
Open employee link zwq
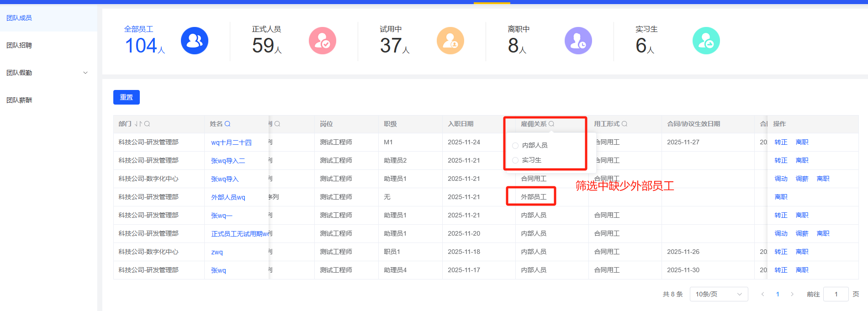217,252
